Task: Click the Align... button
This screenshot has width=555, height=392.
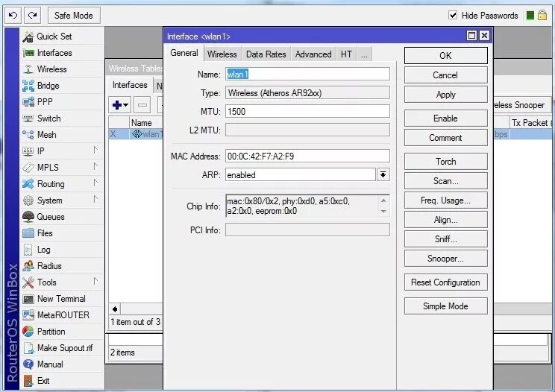Action: 445,220
